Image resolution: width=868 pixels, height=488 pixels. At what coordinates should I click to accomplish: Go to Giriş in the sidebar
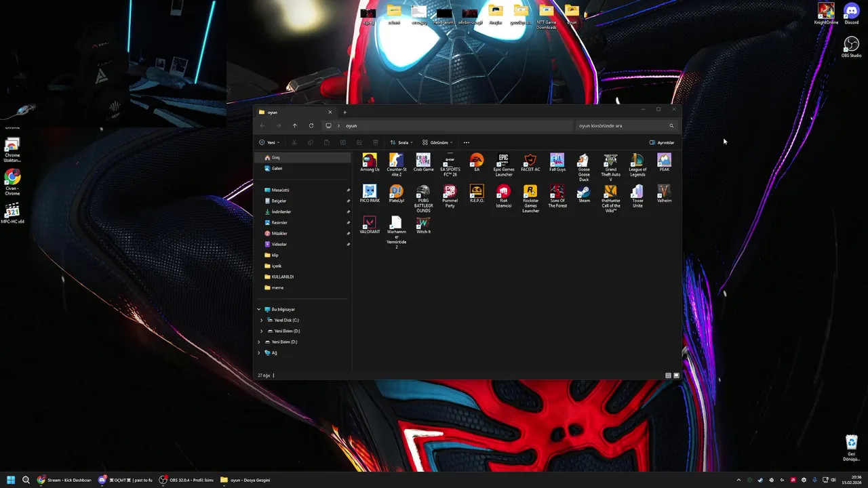[x=302, y=157]
